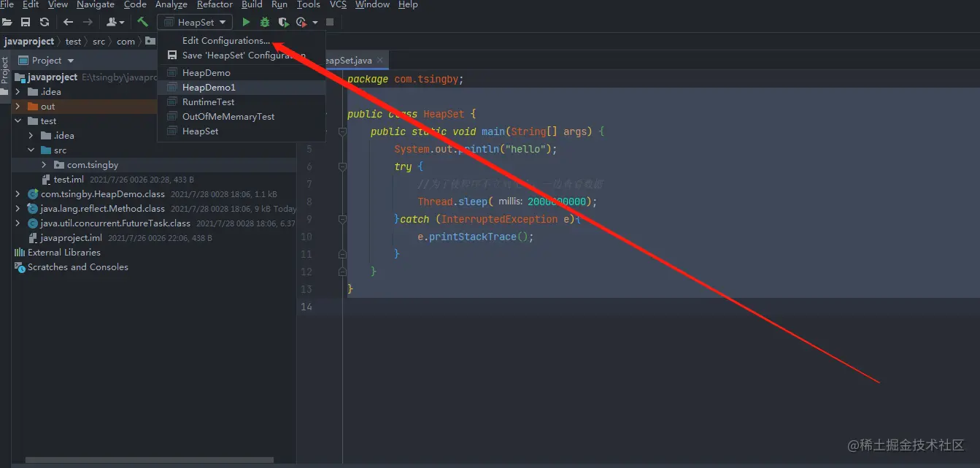Open the HeapSet run configuration dropdown

pos(195,23)
